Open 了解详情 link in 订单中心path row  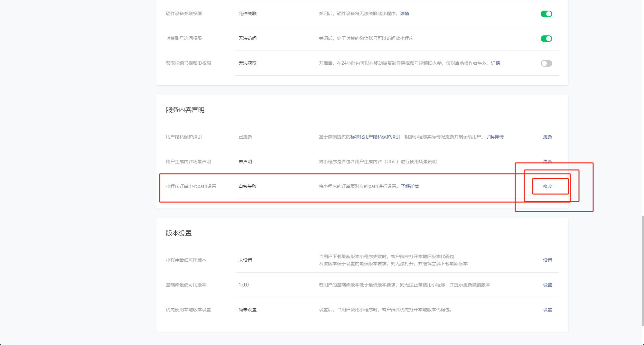point(410,186)
